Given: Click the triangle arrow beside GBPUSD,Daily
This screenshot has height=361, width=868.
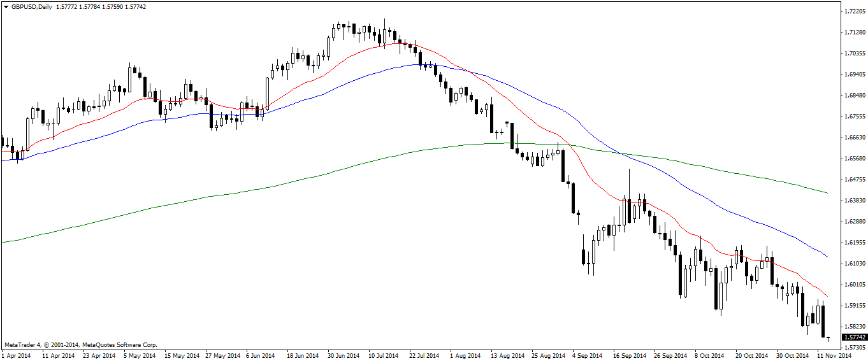Looking at the screenshot, I should coord(5,6).
